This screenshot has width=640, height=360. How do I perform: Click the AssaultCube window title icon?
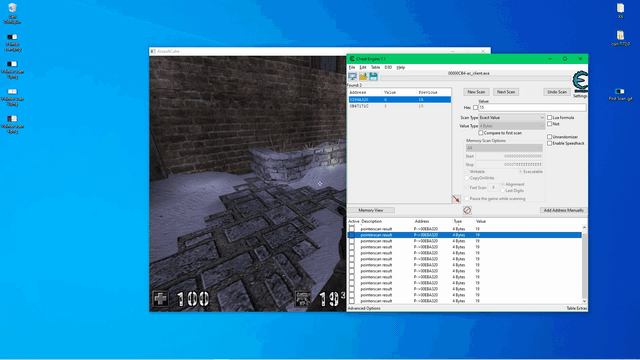(153, 51)
